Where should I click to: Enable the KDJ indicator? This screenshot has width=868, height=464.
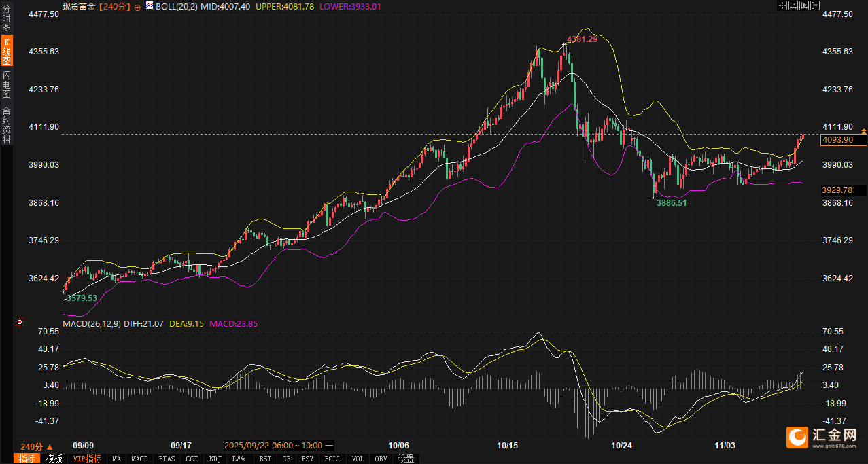215,459
